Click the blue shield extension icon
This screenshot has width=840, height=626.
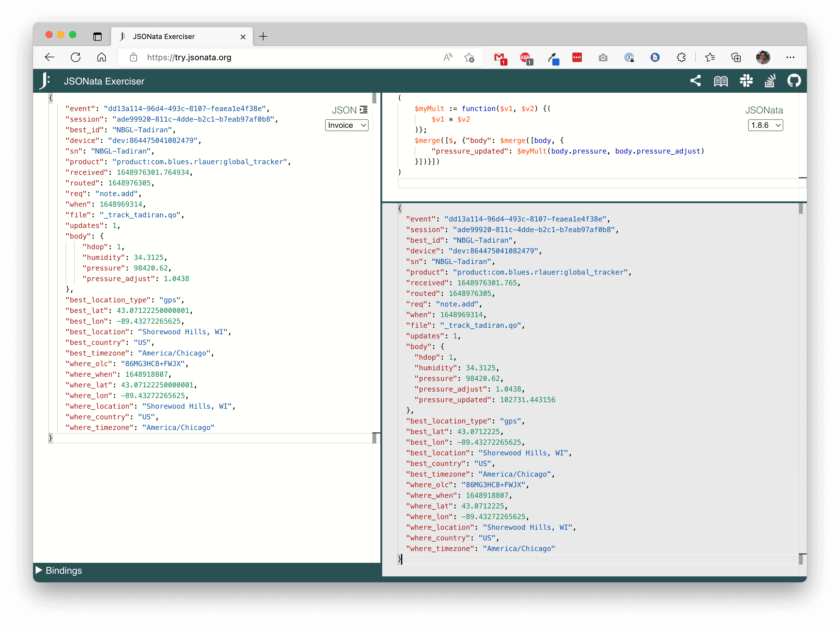(655, 57)
